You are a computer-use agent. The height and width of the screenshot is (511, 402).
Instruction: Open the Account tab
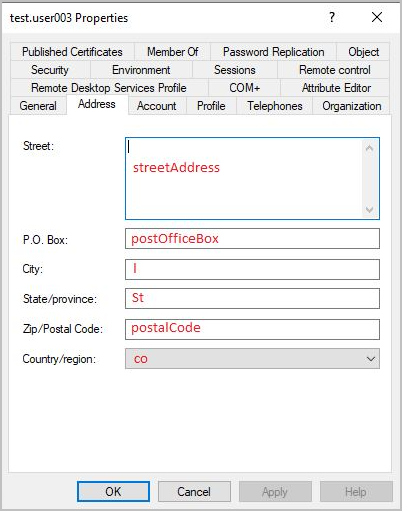click(157, 106)
